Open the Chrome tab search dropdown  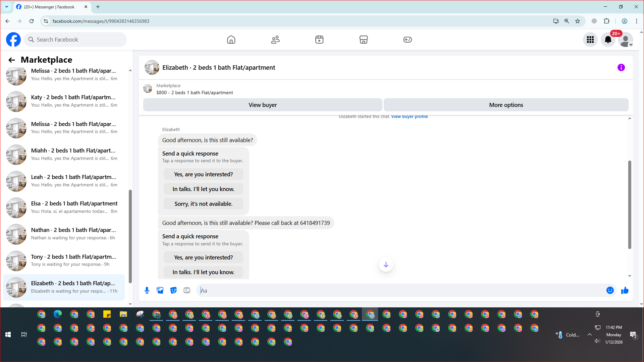[6, 7]
